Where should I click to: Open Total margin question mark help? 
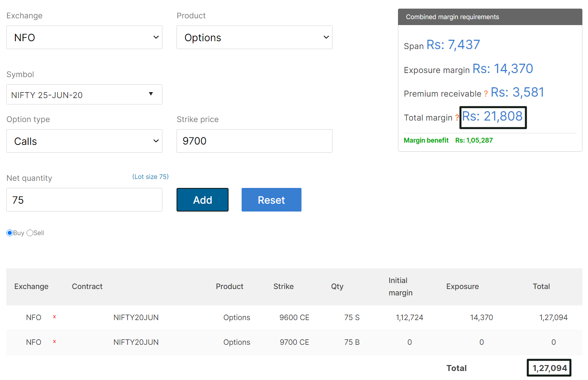tap(457, 118)
